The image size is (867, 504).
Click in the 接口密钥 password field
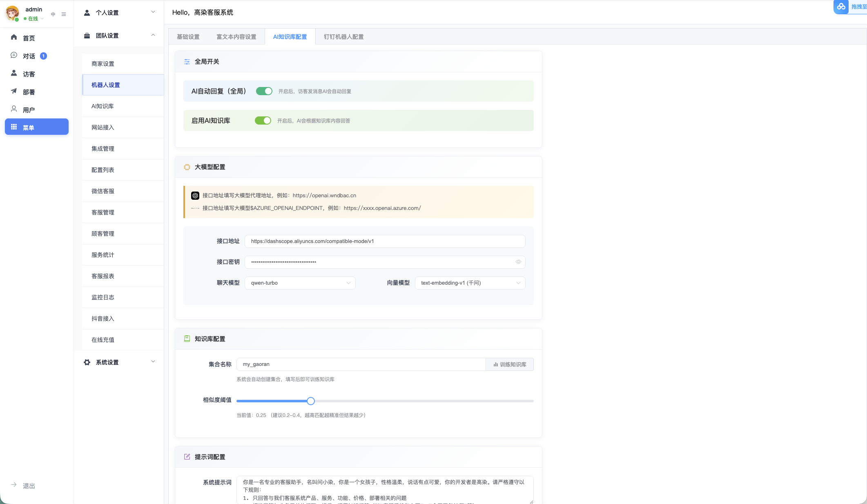pos(385,262)
